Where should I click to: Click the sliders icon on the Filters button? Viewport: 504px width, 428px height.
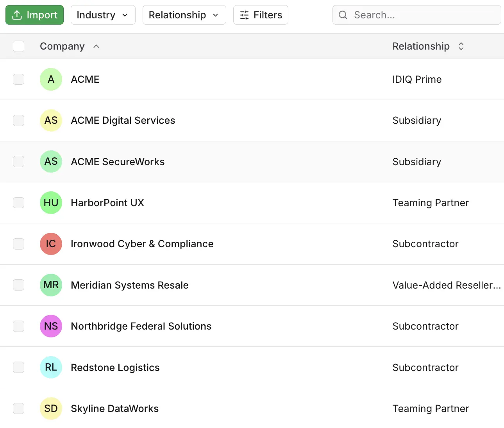244,15
